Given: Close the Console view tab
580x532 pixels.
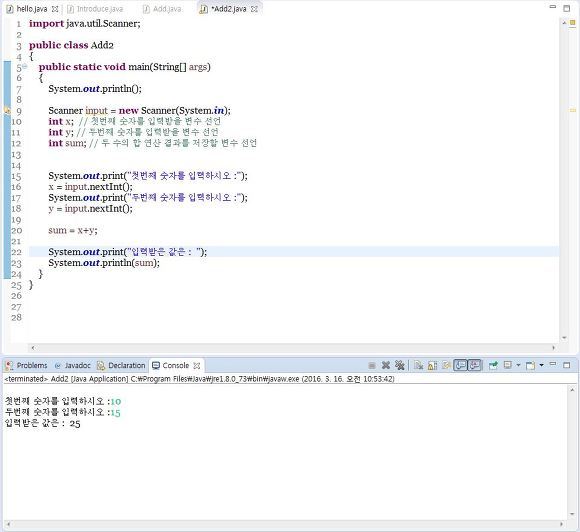Looking at the screenshot, I should (x=197, y=366).
